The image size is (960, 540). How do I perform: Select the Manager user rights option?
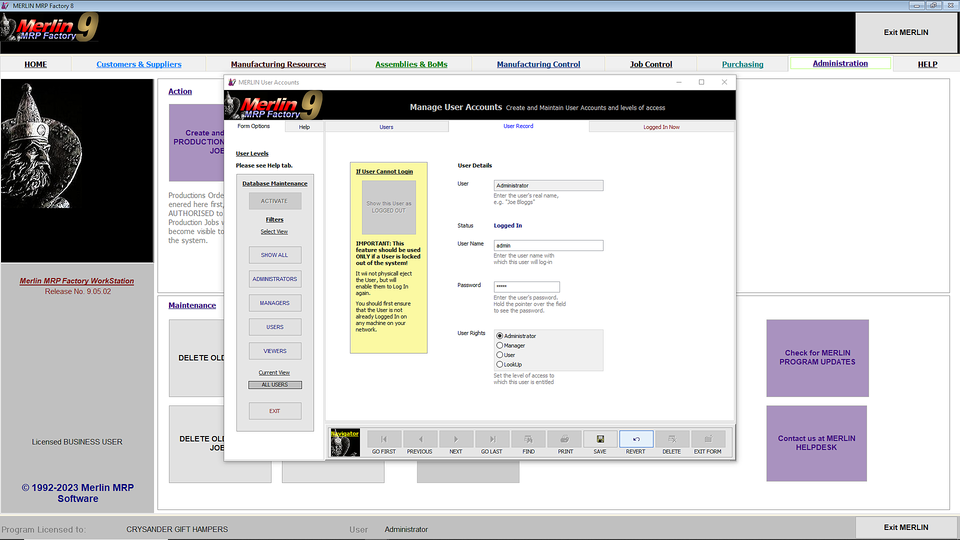point(500,346)
